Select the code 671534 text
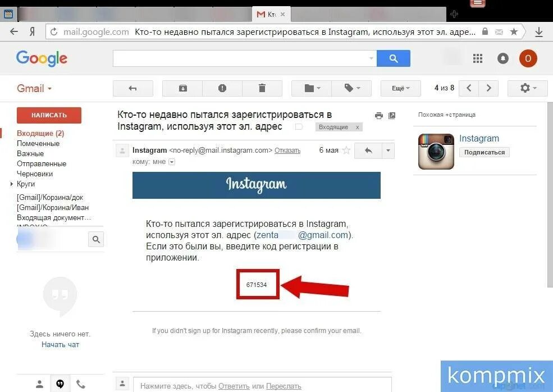553x392 pixels. coord(257,285)
